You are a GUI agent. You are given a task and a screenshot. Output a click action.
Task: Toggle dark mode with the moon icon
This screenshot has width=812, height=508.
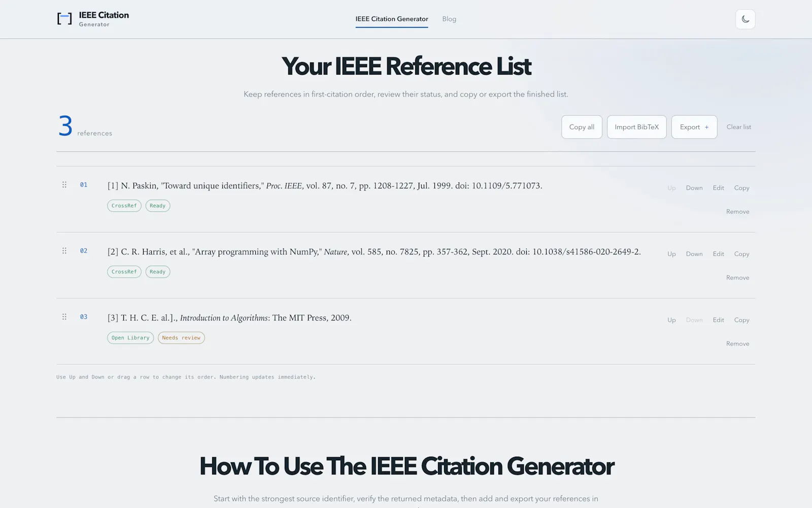click(x=745, y=19)
